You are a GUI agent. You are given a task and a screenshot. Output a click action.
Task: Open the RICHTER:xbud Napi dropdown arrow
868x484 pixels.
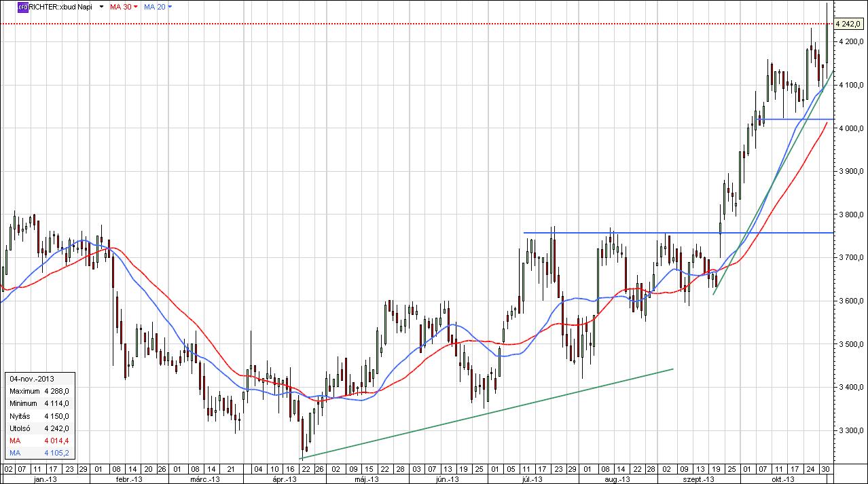coord(101,7)
